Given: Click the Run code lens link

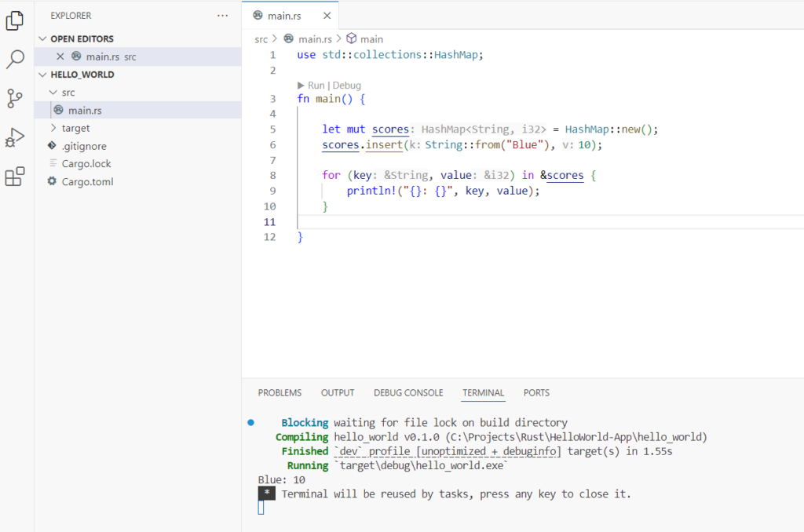Looking at the screenshot, I should (316, 85).
